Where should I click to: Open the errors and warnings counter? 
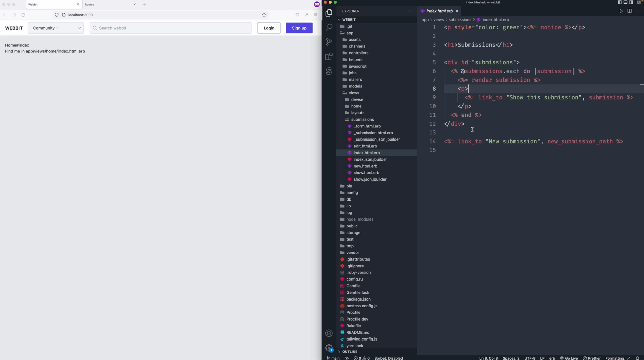[x=361, y=358]
